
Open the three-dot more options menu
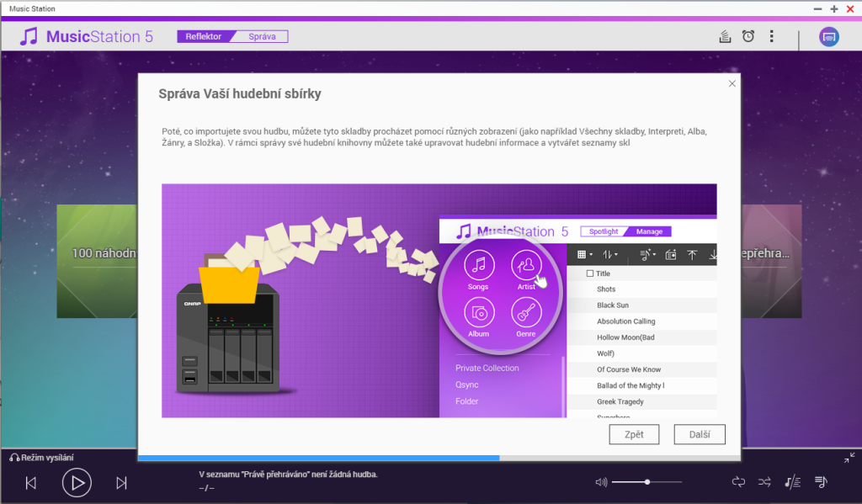772,36
